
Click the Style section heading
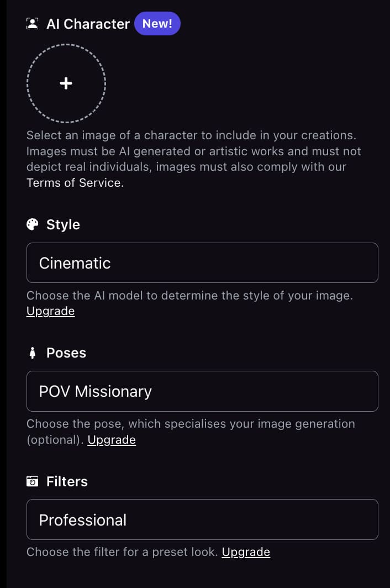click(63, 224)
